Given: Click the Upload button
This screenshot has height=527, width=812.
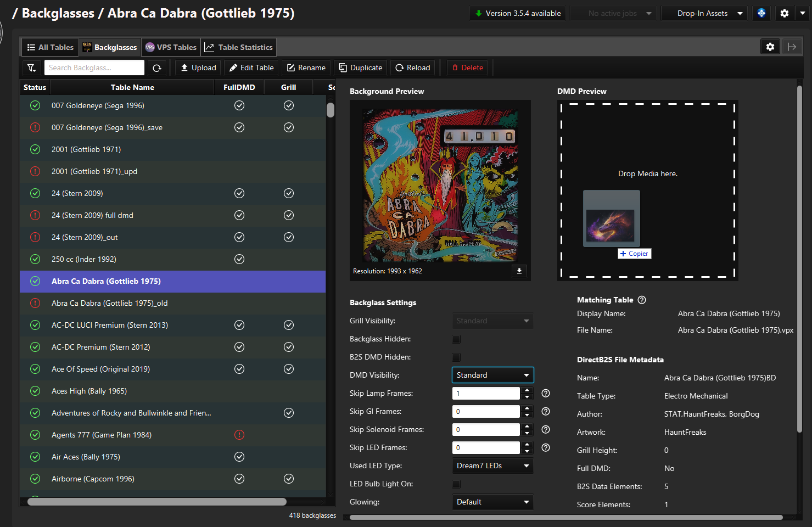Looking at the screenshot, I should click(x=198, y=68).
